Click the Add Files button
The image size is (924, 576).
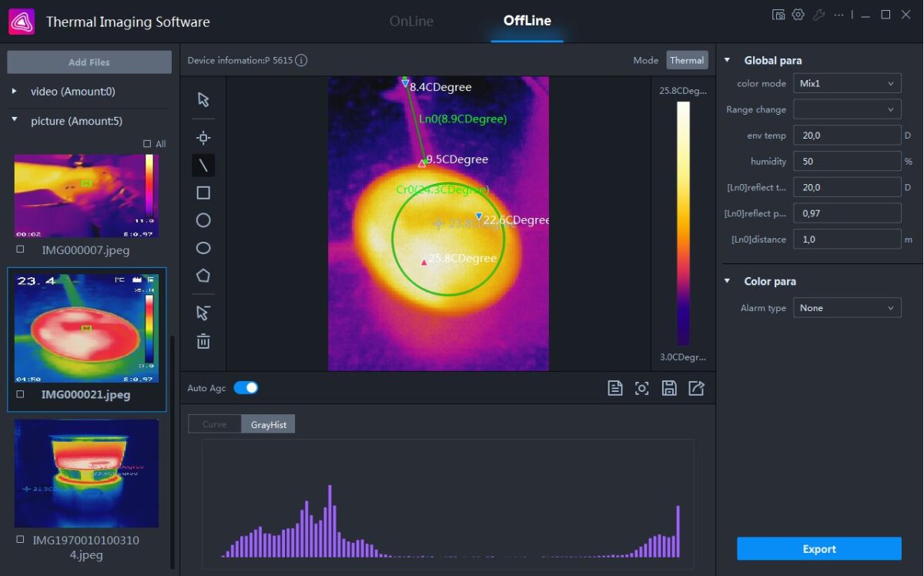tap(89, 62)
